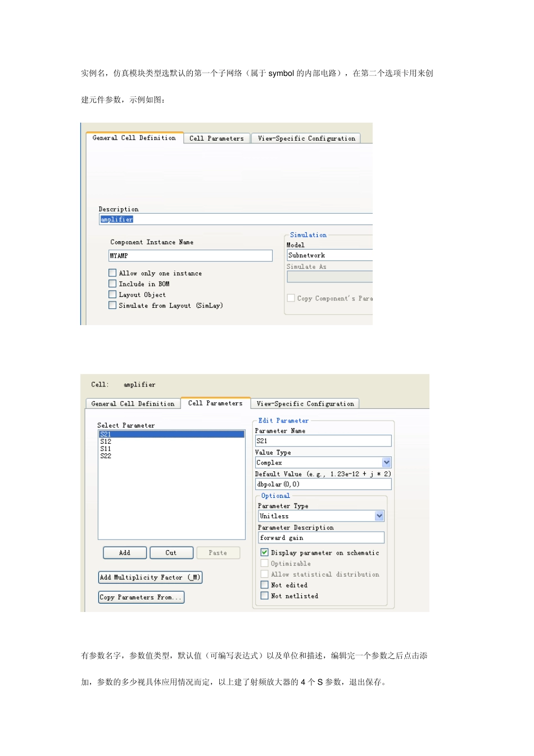Select Cell Parameters tab in lower dialog

pyautogui.click(x=215, y=403)
